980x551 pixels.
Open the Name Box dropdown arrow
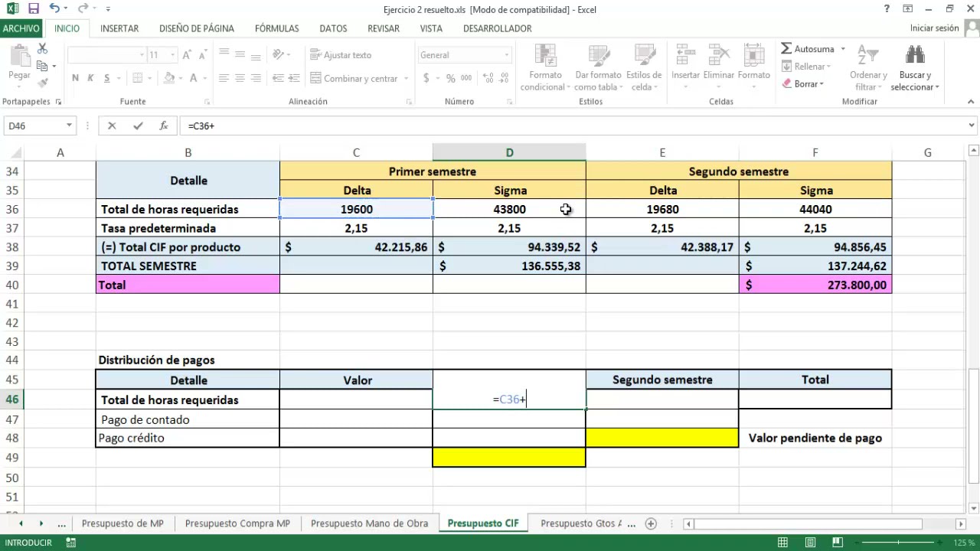[69, 126]
